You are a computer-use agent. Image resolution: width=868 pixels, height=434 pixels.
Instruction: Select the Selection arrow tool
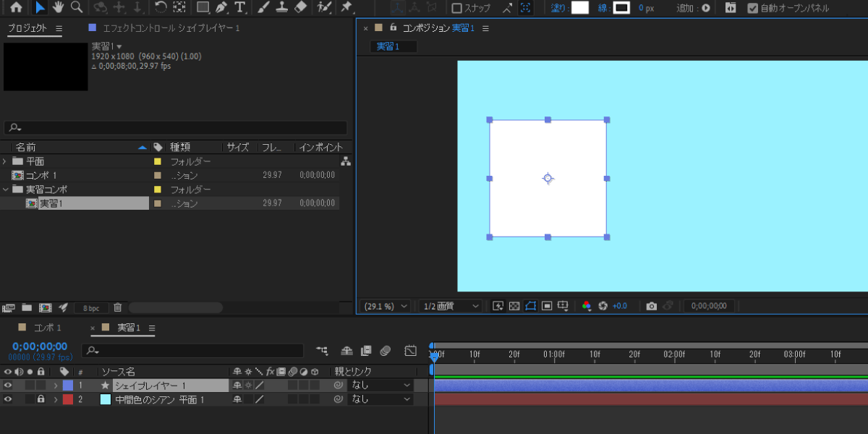40,8
